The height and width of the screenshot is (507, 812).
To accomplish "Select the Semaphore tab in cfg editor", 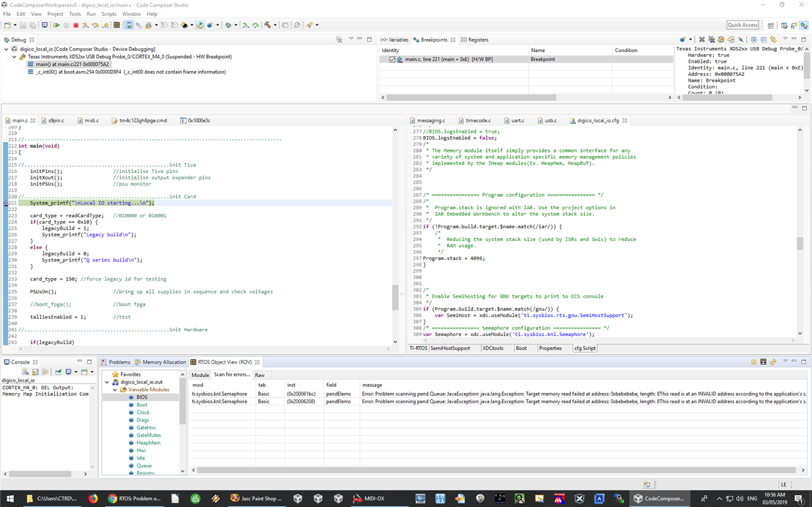I will 450,348.
